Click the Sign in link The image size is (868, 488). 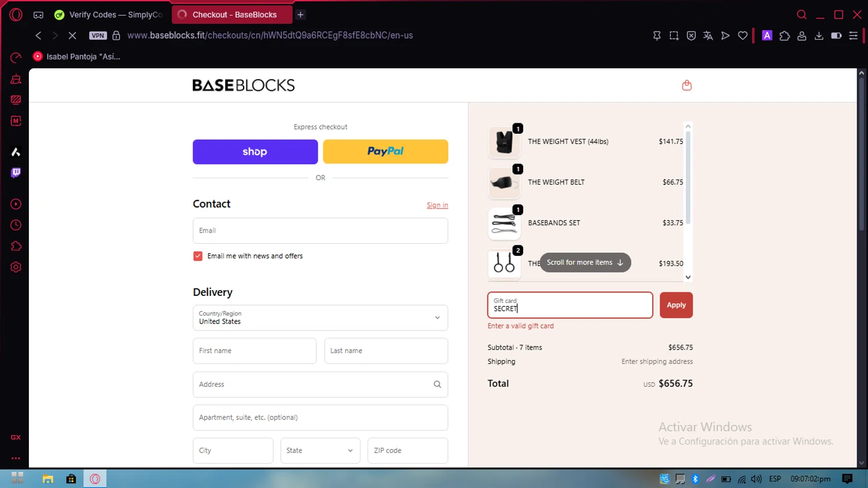tap(437, 206)
